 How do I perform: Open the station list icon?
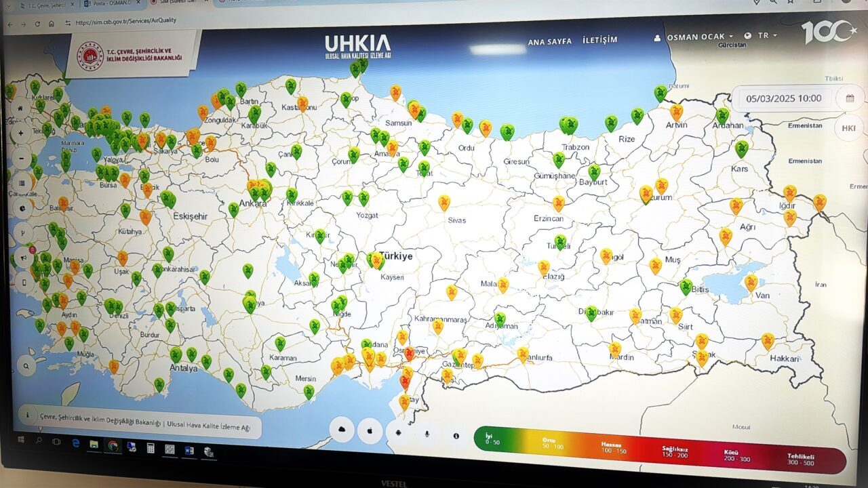(22, 183)
